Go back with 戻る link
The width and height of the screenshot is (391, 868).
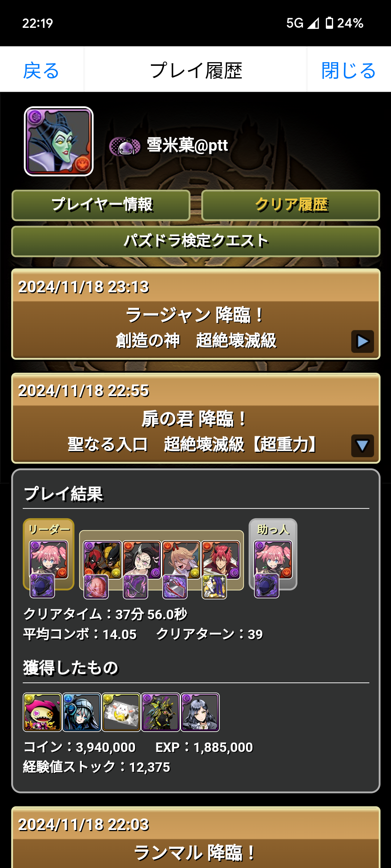click(41, 70)
